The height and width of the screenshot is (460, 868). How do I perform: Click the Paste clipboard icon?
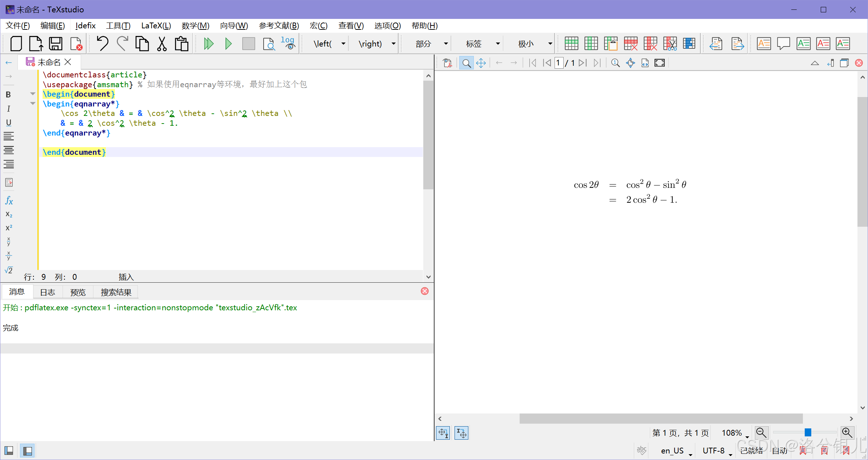[181, 44]
